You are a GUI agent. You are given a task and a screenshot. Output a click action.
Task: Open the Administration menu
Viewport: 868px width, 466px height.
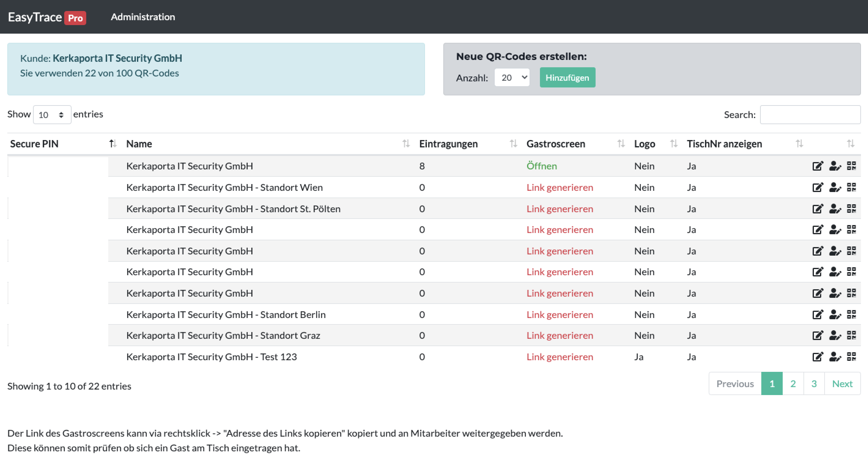[143, 17]
